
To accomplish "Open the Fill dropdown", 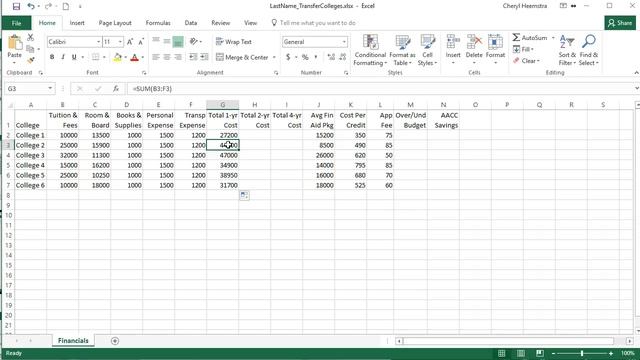I will tap(523, 49).
